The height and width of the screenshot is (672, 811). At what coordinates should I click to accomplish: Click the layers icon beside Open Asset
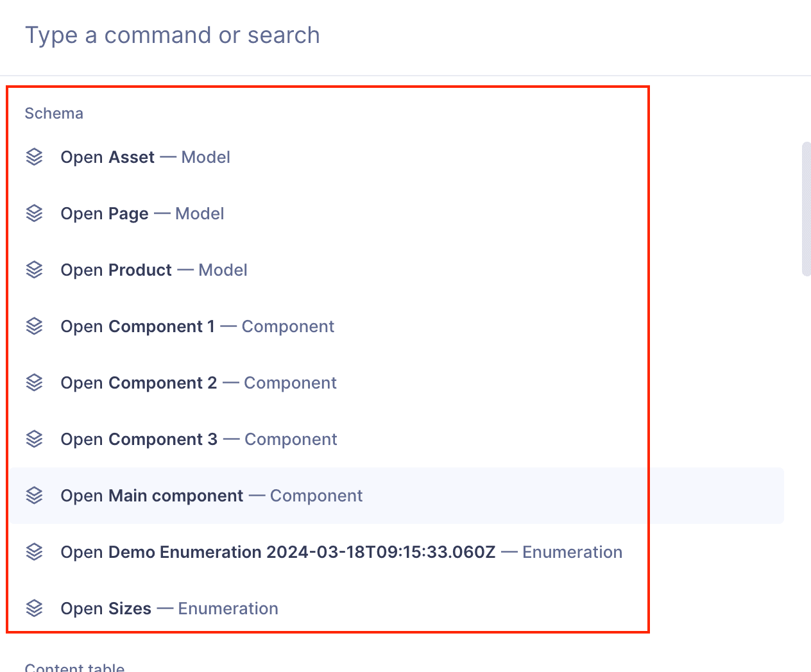[35, 156]
